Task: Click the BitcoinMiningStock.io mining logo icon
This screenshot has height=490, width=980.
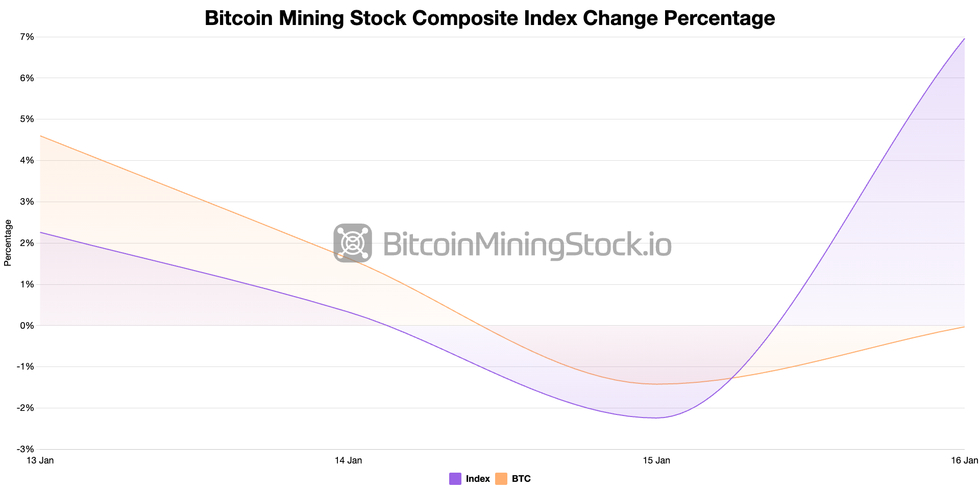Action: pyautogui.click(x=353, y=243)
